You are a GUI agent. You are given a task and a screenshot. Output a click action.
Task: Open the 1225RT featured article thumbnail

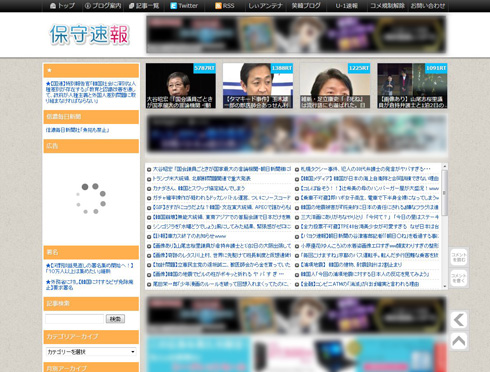335,86
